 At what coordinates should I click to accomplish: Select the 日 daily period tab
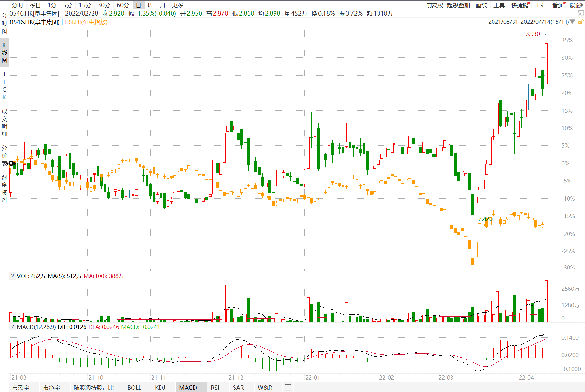(x=139, y=5)
